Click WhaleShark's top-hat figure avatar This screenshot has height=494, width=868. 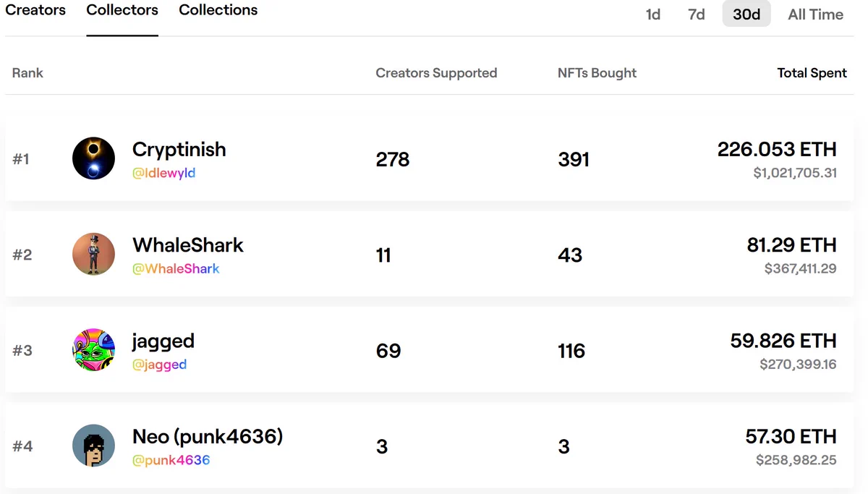click(94, 254)
